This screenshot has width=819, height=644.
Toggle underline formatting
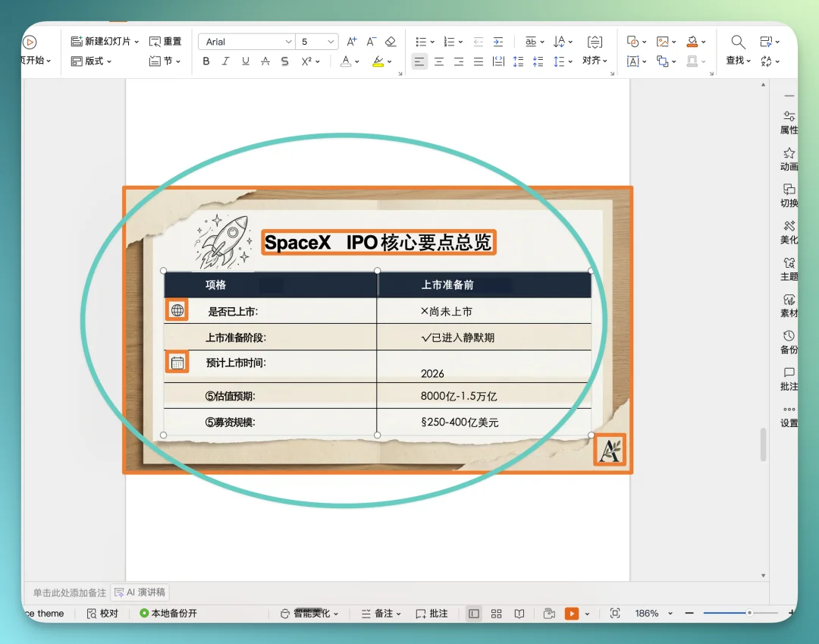(245, 61)
